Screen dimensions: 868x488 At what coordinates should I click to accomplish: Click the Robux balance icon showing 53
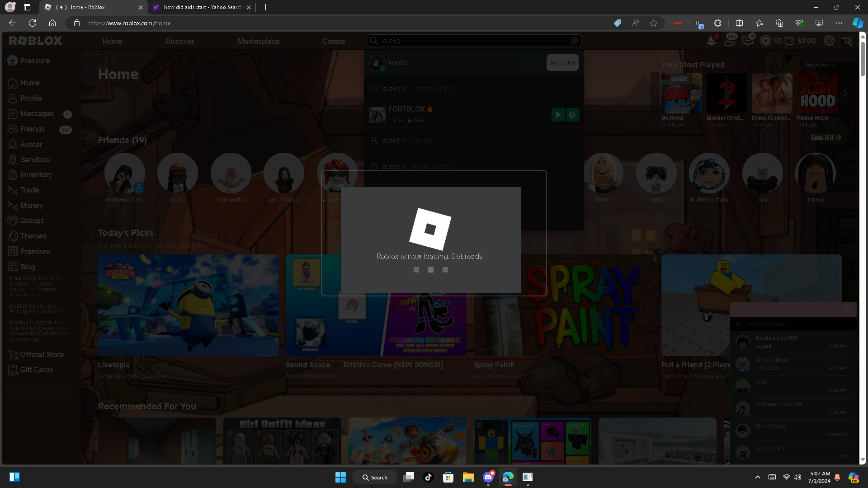point(766,41)
